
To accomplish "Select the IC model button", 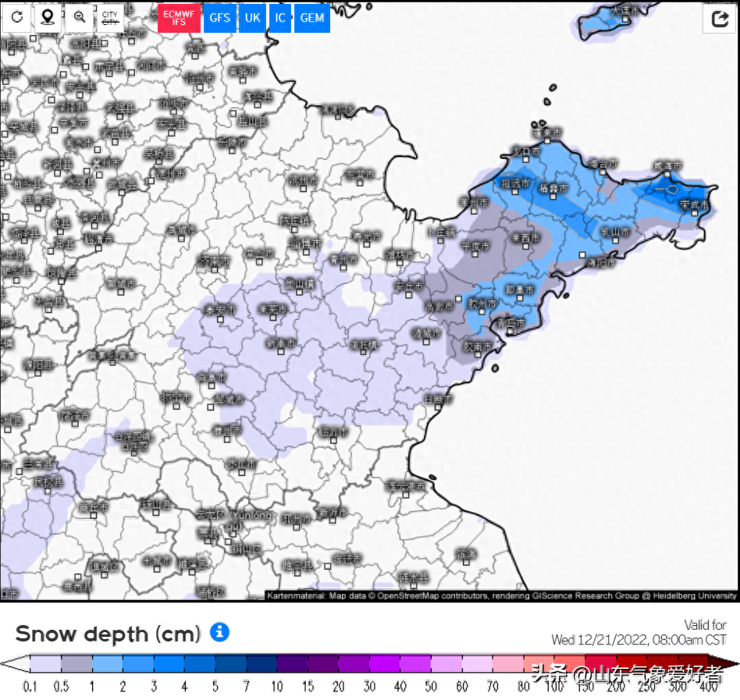I will 280,18.
